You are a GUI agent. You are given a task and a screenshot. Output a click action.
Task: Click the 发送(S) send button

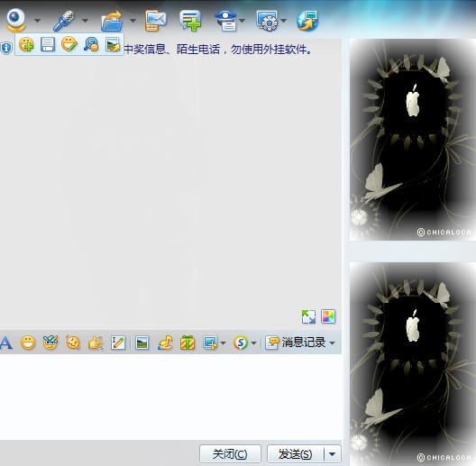pos(296,454)
